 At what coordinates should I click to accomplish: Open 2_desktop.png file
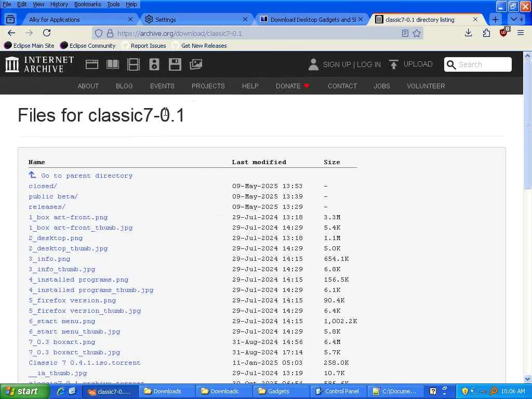pyautogui.click(x=56, y=238)
